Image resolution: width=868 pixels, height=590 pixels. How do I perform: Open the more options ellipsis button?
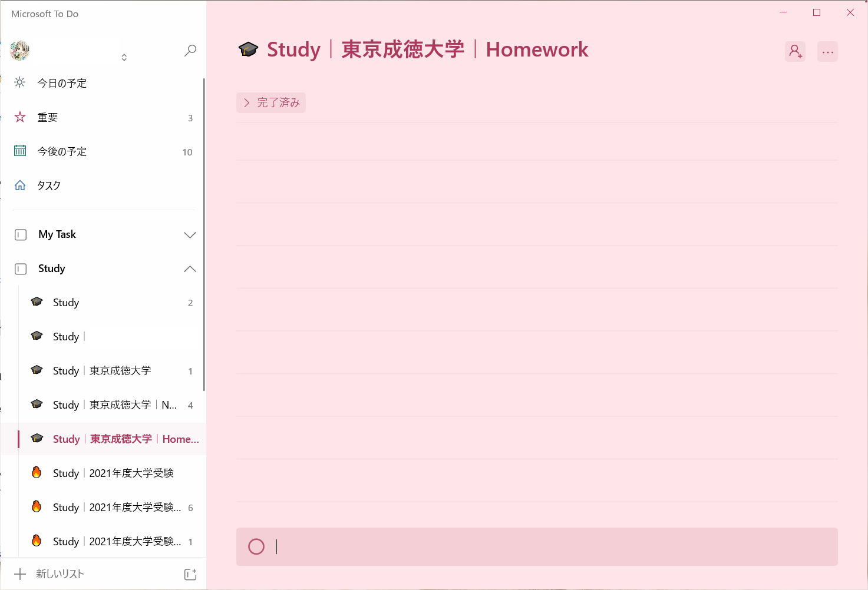click(x=827, y=52)
